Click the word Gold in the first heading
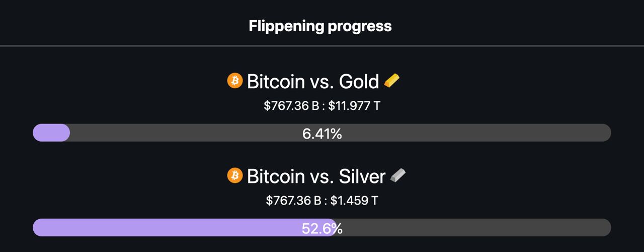The width and height of the screenshot is (644, 252). coord(359,81)
